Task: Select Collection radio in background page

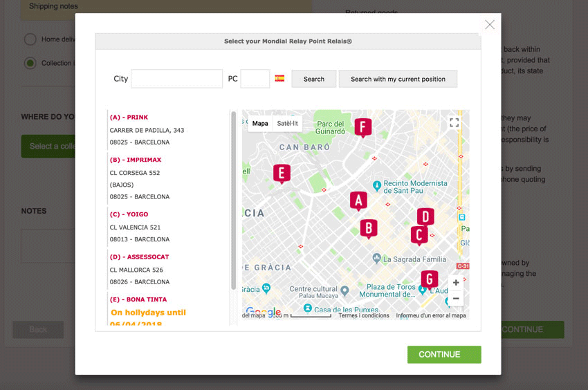Action: 30,63
